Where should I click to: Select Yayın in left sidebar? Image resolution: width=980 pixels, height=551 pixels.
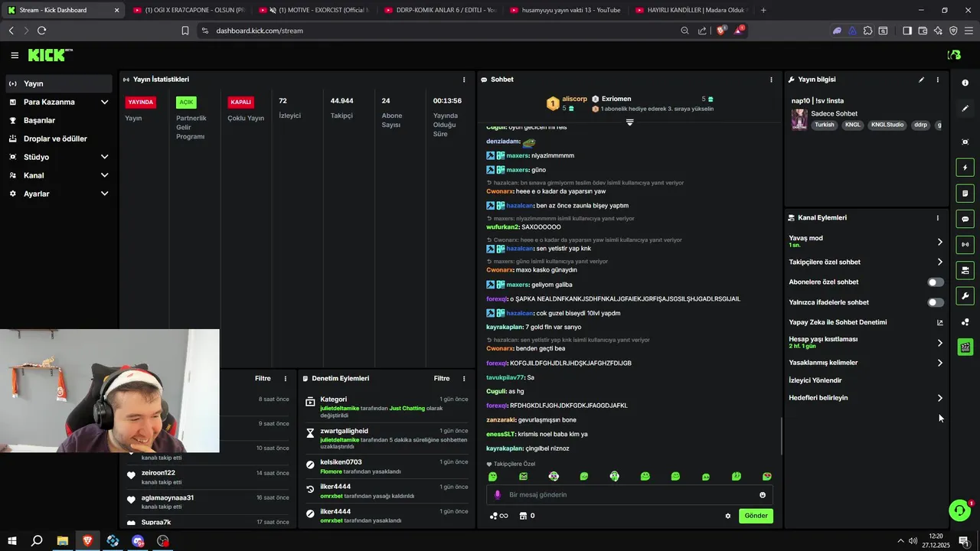59,83
